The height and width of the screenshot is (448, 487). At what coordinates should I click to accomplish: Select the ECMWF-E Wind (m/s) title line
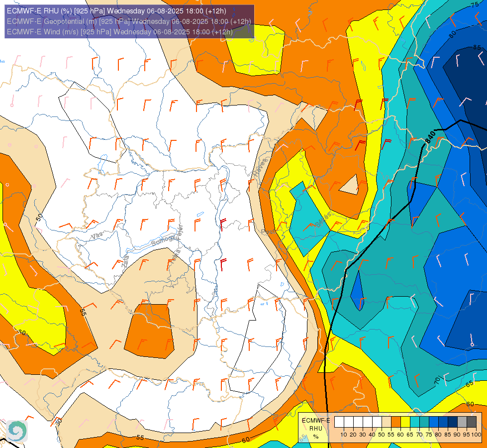pos(119,32)
